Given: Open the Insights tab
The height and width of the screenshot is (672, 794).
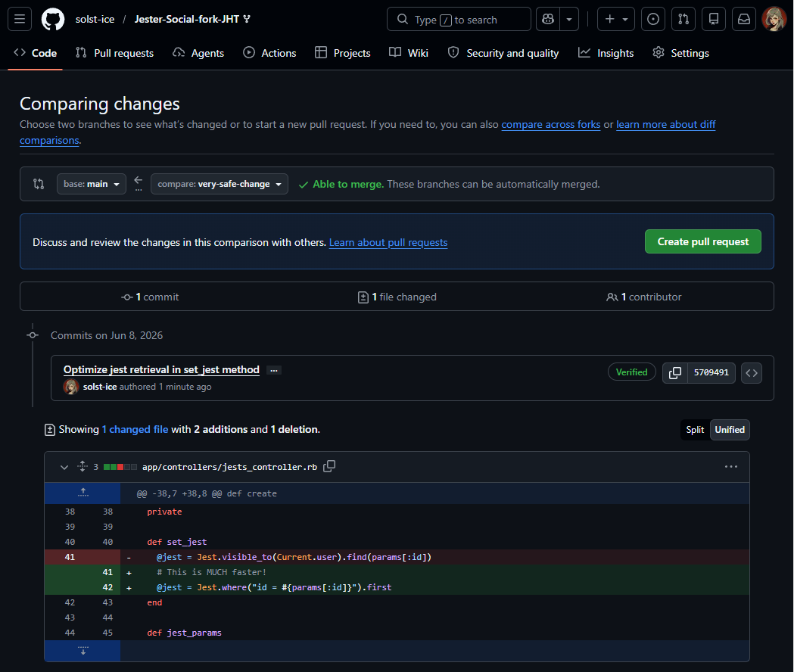Looking at the screenshot, I should (606, 53).
